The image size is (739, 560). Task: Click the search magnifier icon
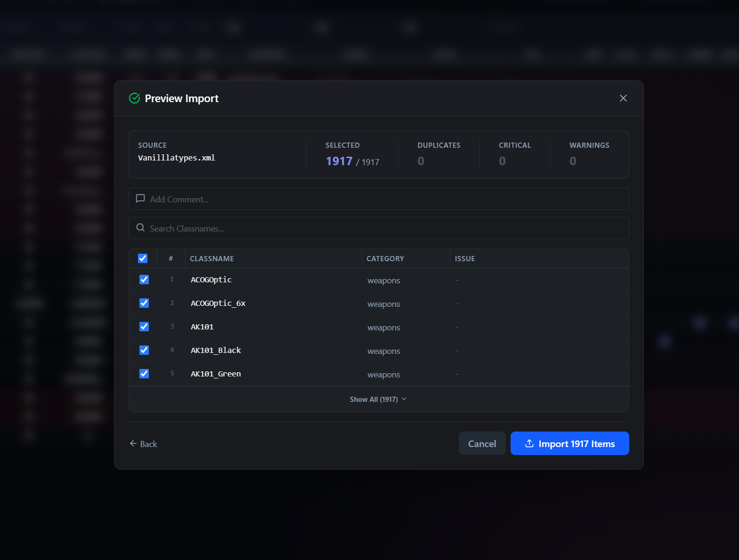[140, 228]
